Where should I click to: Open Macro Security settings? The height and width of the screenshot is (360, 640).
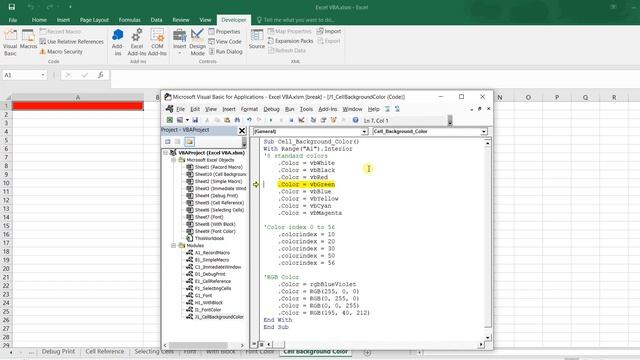coord(61,52)
